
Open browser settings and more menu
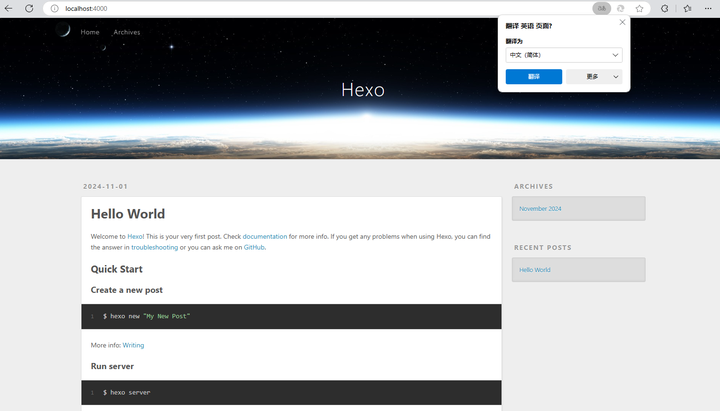[x=707, y=8]
